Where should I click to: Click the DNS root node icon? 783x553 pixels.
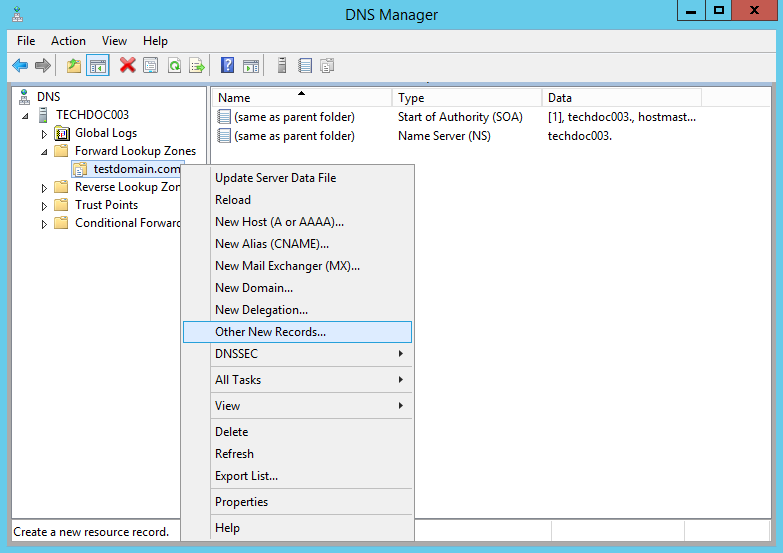(x=24, y=97)
